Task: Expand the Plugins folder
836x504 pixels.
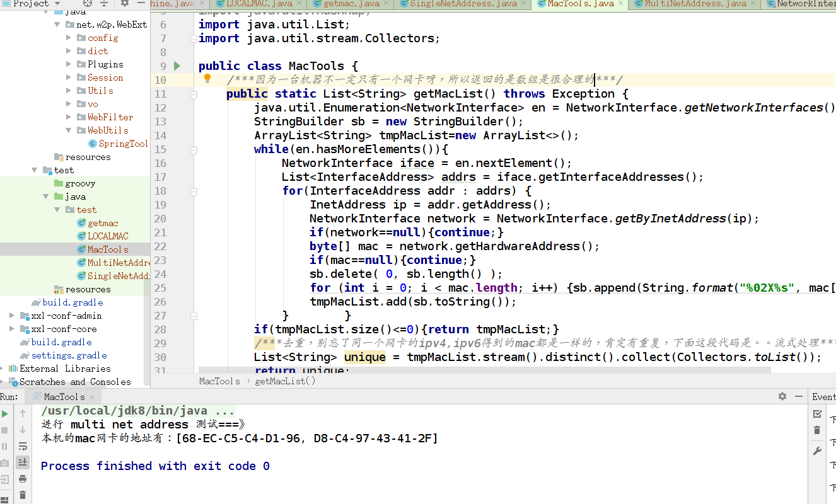Action: click(69, 64)
